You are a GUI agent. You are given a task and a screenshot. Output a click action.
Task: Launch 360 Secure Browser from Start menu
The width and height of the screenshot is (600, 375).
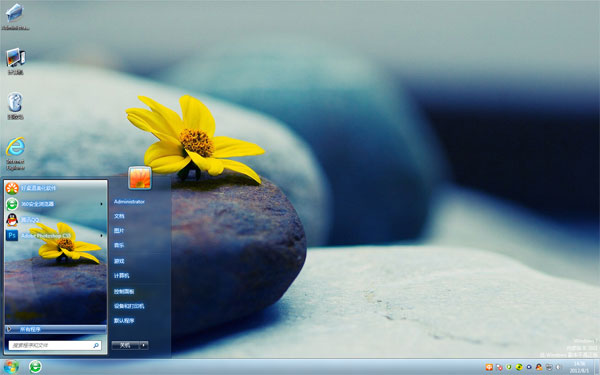click(55, 204)
